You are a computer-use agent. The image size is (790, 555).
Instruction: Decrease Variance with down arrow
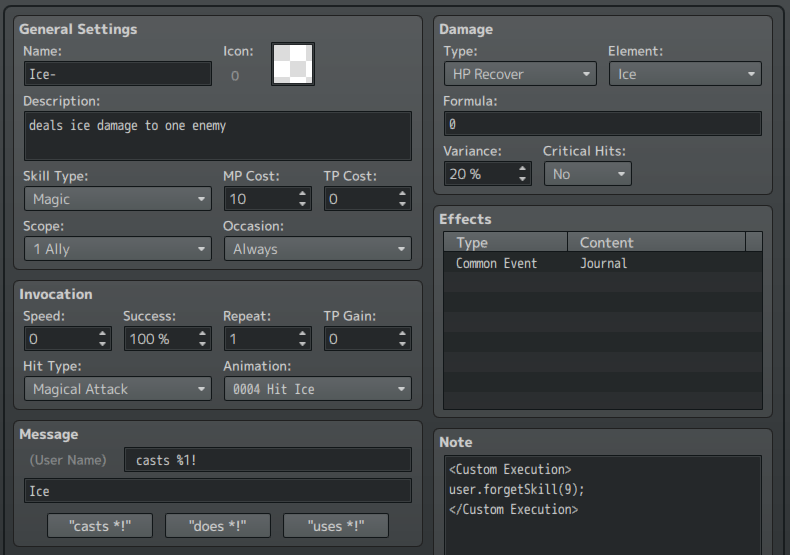(x=522, y=179)
